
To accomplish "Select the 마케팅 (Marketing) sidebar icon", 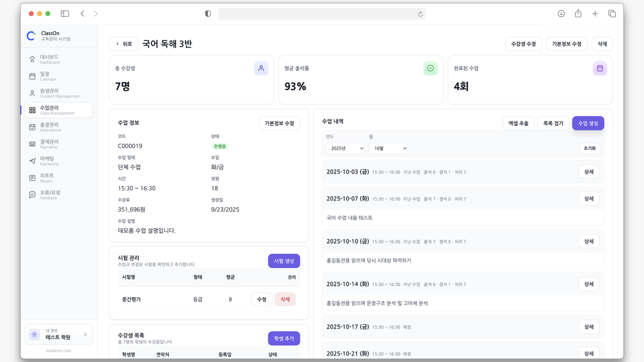I will [x=32, y=161].
